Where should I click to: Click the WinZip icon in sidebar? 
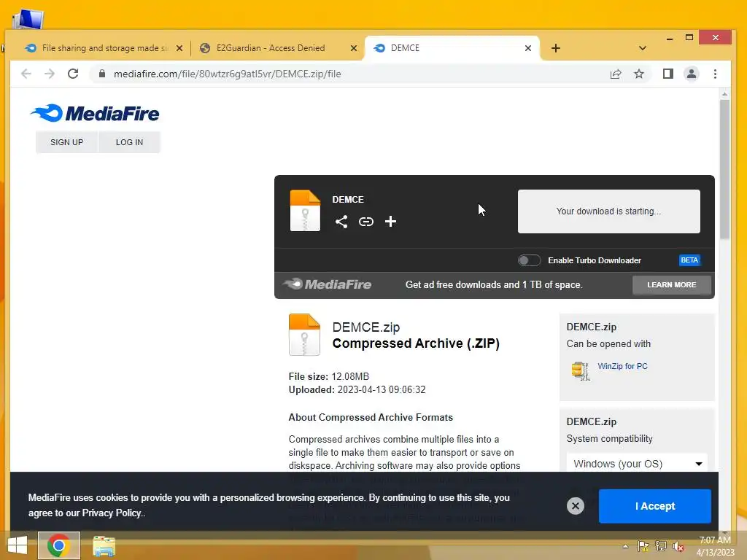coord(580,370)
